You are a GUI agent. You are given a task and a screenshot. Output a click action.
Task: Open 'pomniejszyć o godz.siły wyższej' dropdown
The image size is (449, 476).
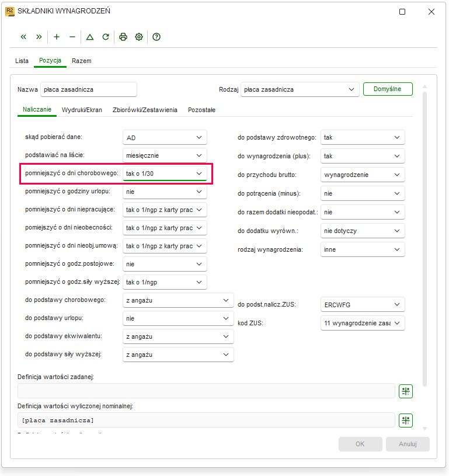point(165,282)
